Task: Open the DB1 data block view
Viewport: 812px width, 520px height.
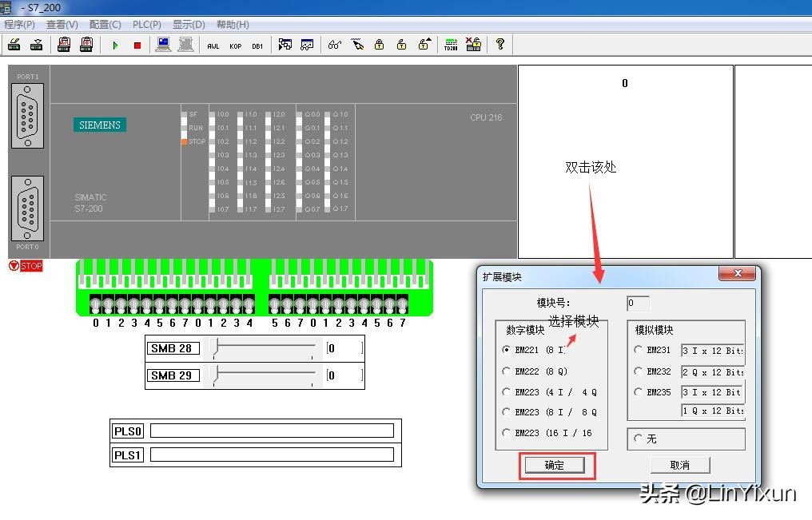Action: coord(256,46)
